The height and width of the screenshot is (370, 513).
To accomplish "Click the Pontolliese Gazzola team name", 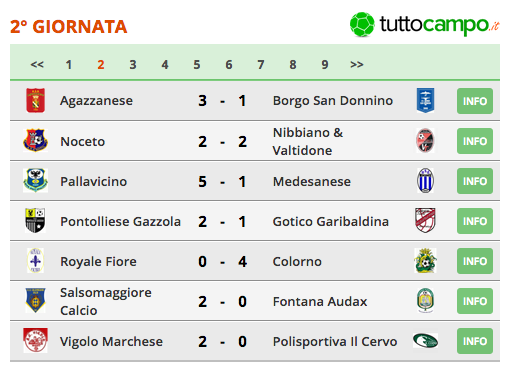I will coord(120,221).
